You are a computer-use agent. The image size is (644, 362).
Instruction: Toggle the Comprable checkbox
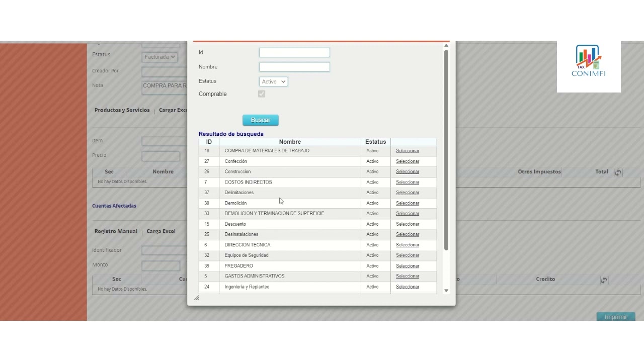click(262, 94)
